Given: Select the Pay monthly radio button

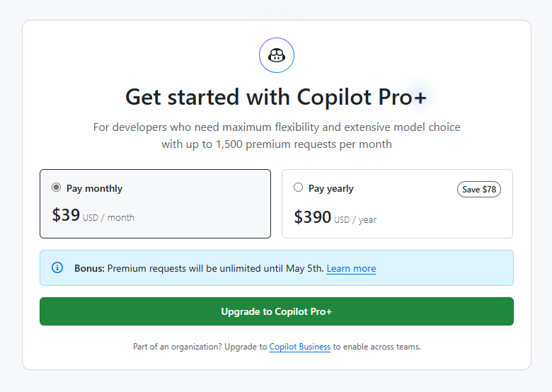Looking at the screenshot, I should pos(57,188).
